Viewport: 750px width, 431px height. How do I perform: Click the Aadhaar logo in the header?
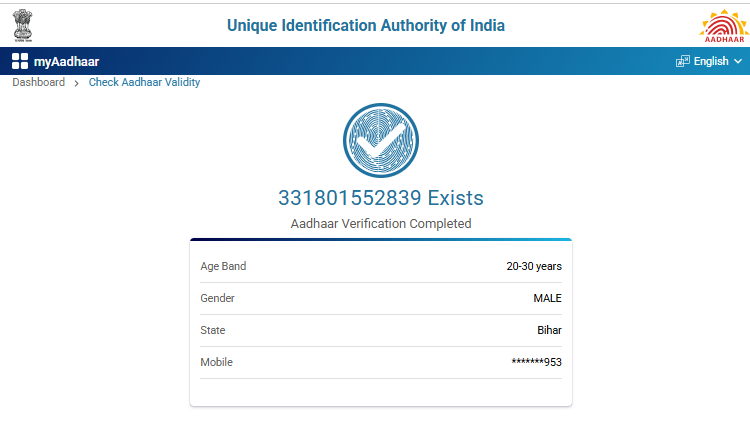721,24
